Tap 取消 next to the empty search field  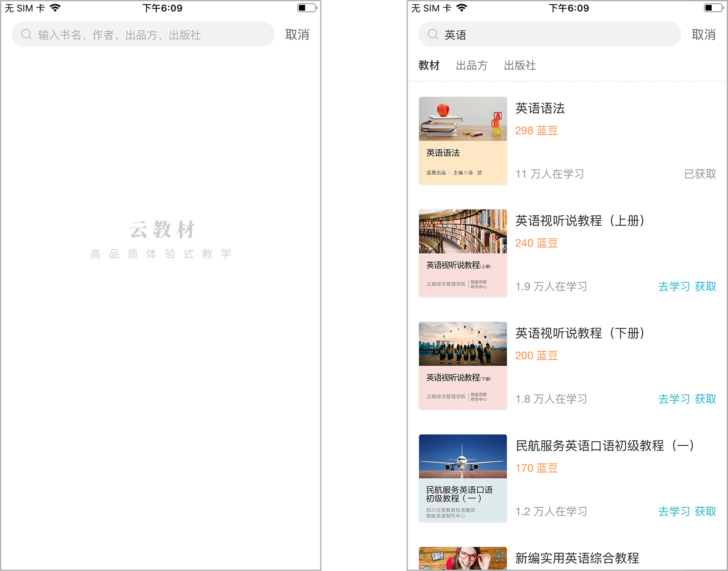tap(297, 35)
